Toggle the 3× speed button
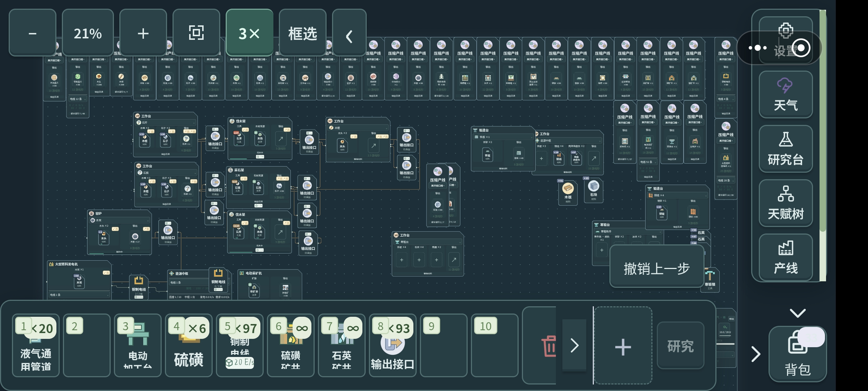868x391 pixels. click(250, 33)
